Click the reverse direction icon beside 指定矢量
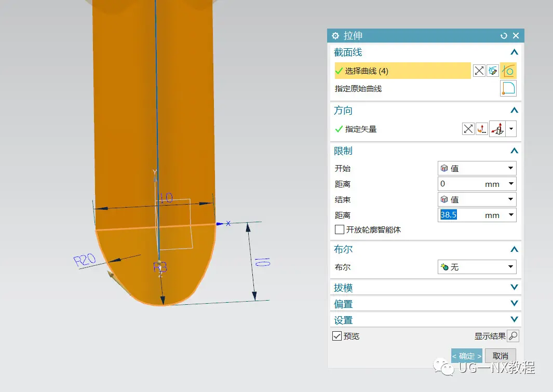 point(468,129)
